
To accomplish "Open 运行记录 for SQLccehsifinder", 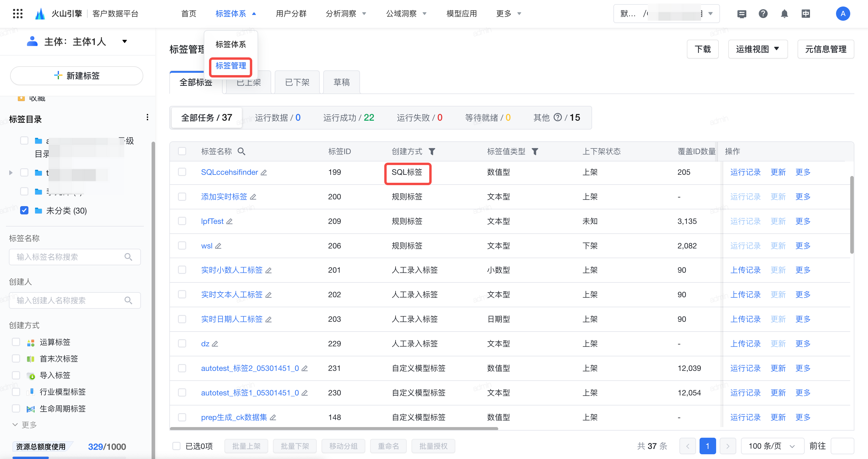I will pos(745,172).
